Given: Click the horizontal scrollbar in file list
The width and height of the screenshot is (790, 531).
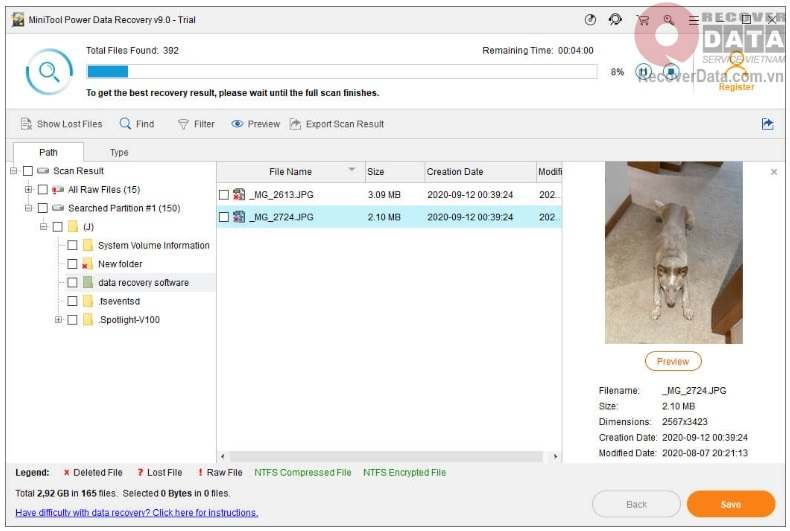Looking at the screenshot, I should click(x=386, y=456).
